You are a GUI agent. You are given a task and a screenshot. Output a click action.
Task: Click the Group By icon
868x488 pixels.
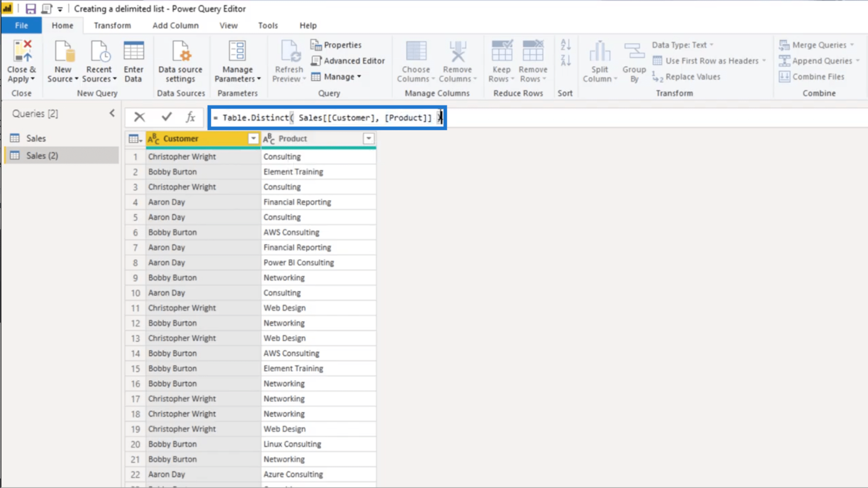(x=634, y=52)
